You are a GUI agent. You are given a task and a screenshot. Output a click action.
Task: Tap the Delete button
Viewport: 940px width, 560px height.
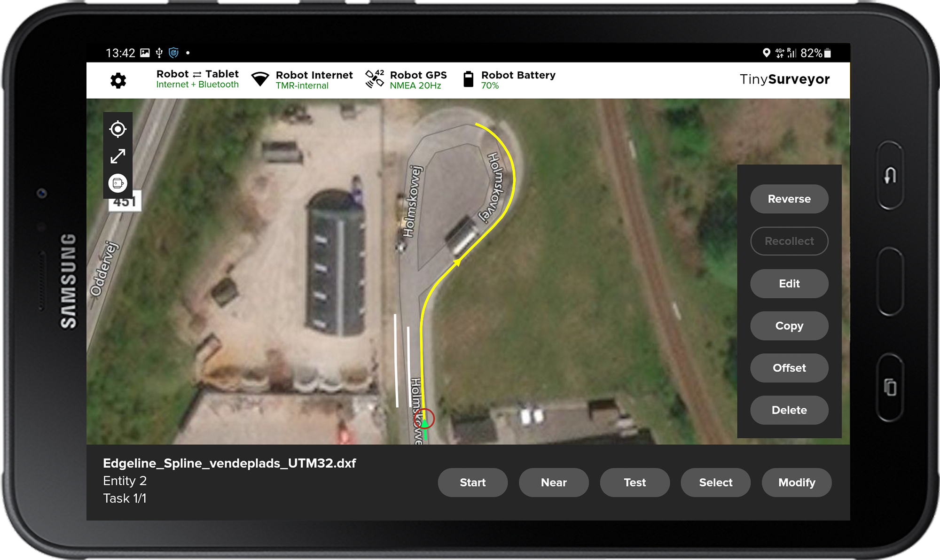tap(789, 410)
